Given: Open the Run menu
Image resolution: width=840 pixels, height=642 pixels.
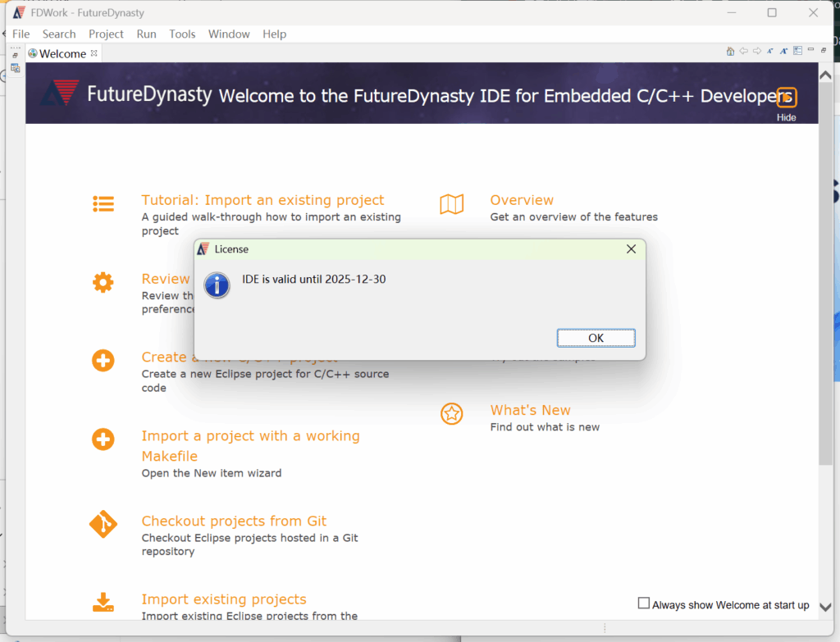Looking at the screenshot, I should point(146,34).
